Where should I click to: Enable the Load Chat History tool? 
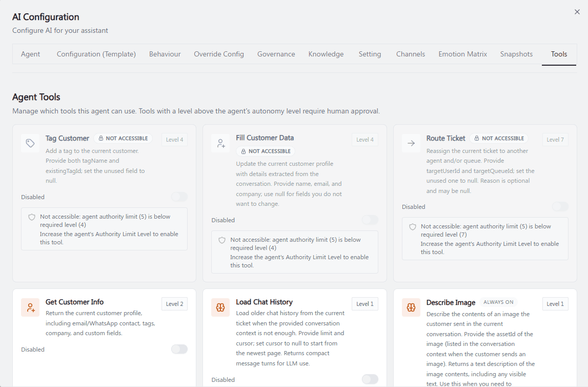coord(370,379)
